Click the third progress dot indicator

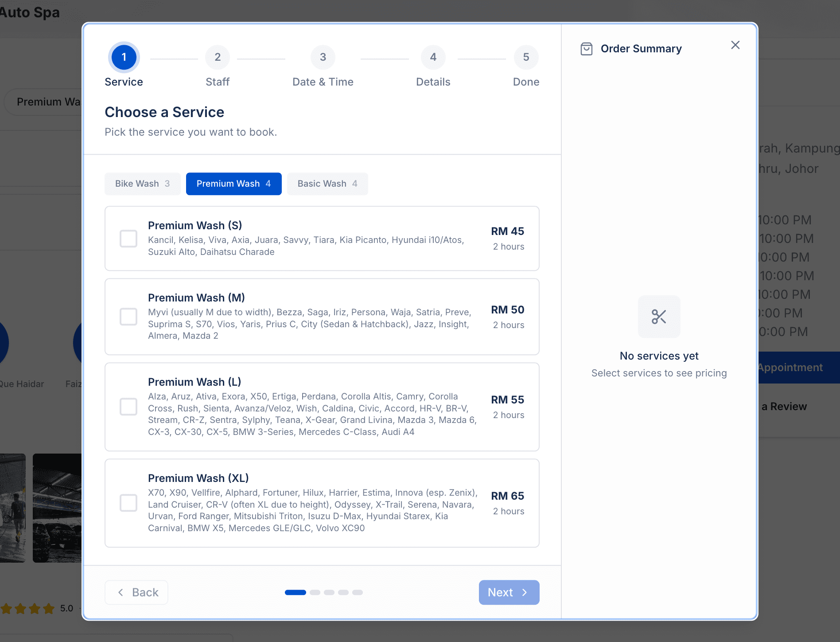click(329, 592)
